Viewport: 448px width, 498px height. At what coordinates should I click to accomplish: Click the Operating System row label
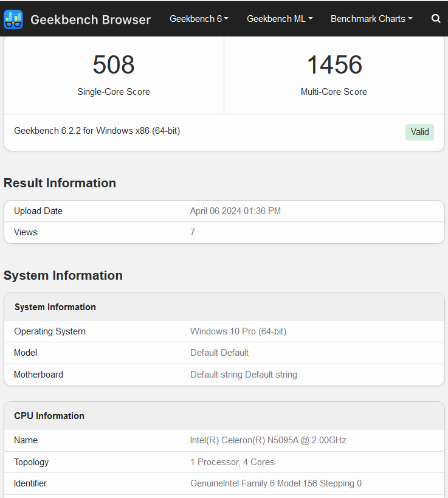coord(50,331)
